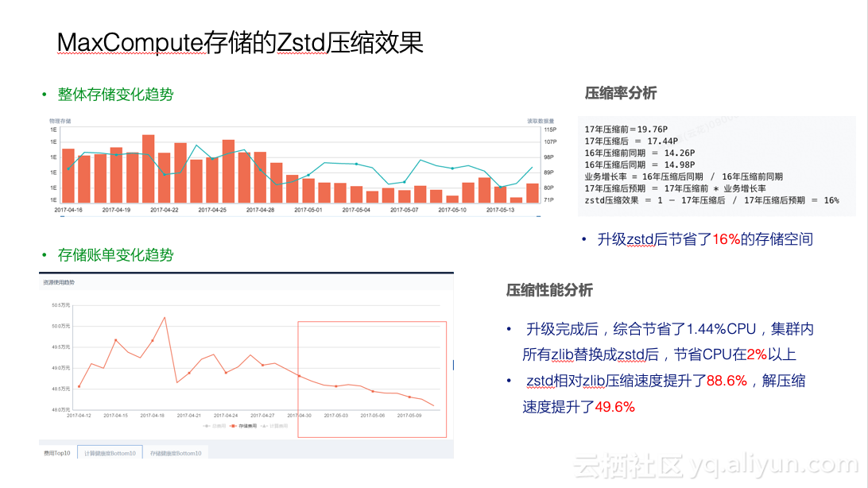Viewport: 868px width, 488px height.
Task: Open the 费用Top10 tab
Action: [57, 453]
